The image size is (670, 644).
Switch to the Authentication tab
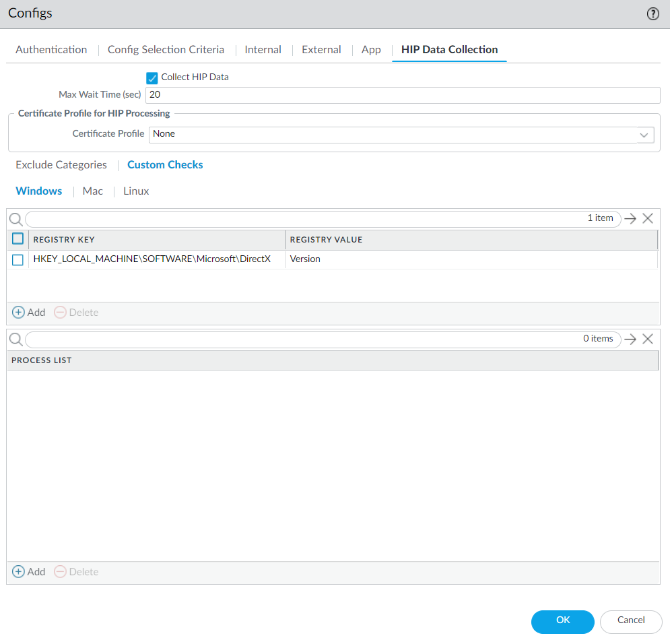[51, 50]
